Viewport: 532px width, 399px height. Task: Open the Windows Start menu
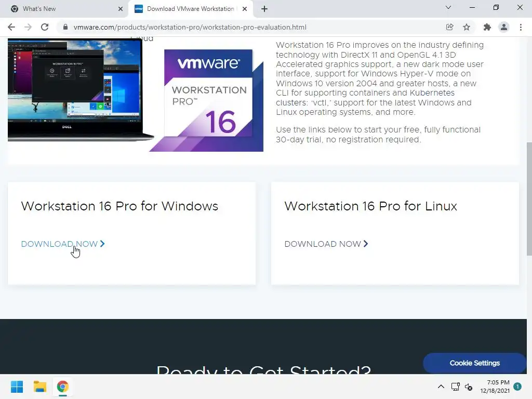point(17,387)
